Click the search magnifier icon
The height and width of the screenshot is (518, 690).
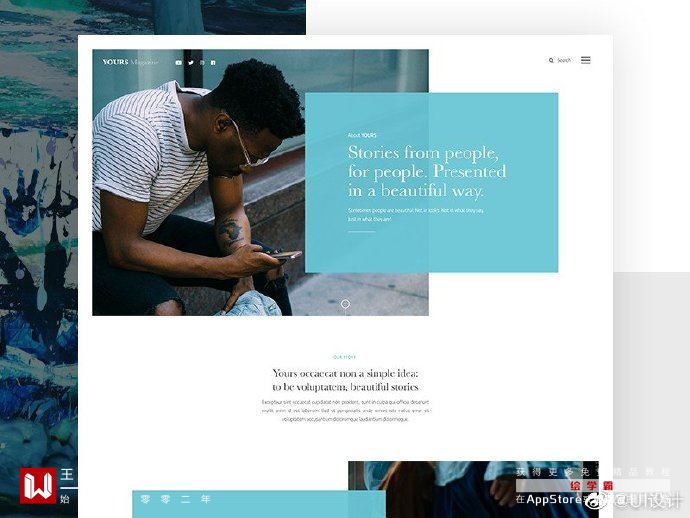pyautogui.click(x=551, y=60)
